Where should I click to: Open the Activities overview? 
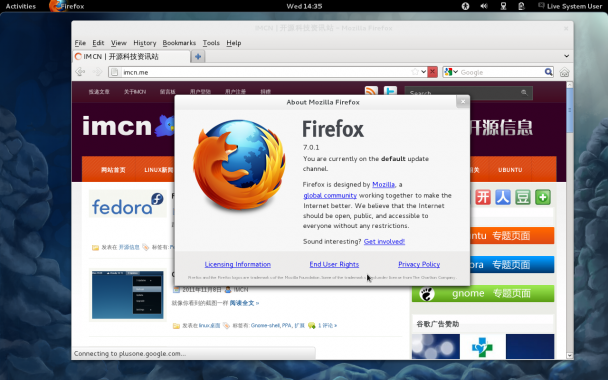pyautogui.click(x=21, y=6)
